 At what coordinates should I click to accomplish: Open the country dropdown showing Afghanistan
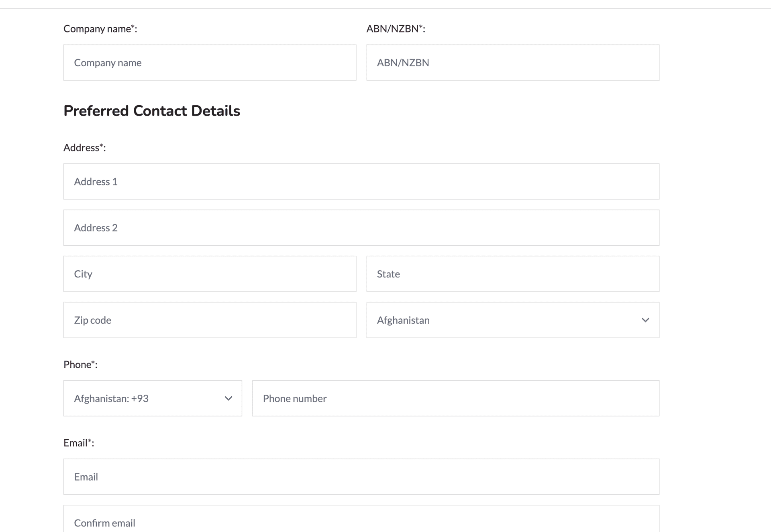tap(512, 320)
